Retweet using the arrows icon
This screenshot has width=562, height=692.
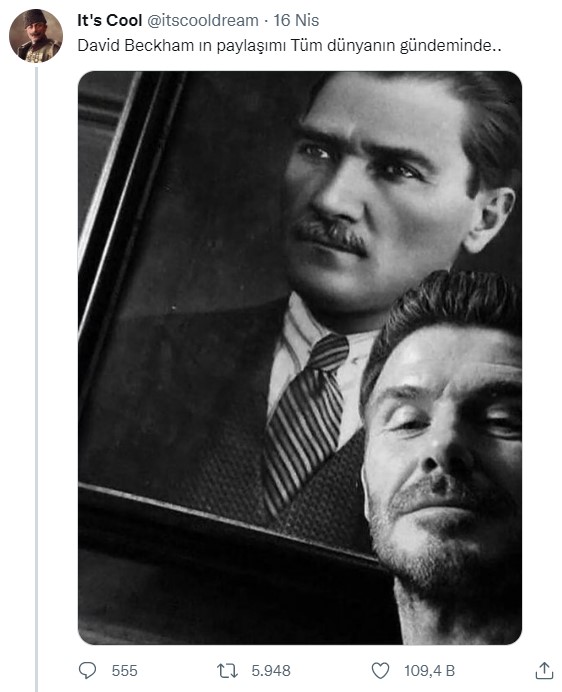227,670
